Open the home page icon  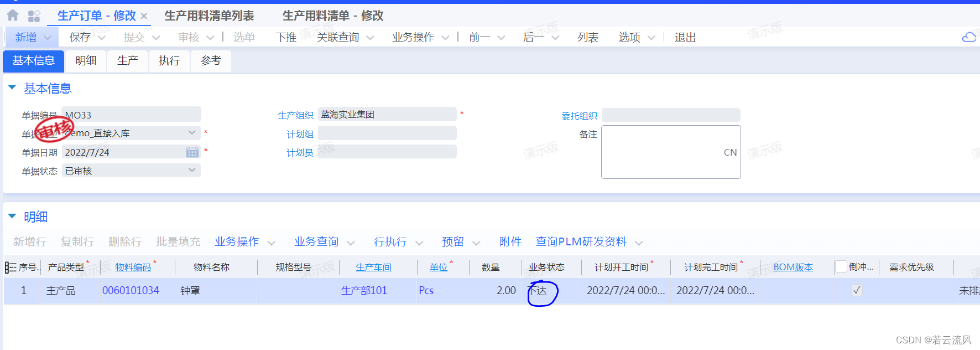tap(13, 16)
